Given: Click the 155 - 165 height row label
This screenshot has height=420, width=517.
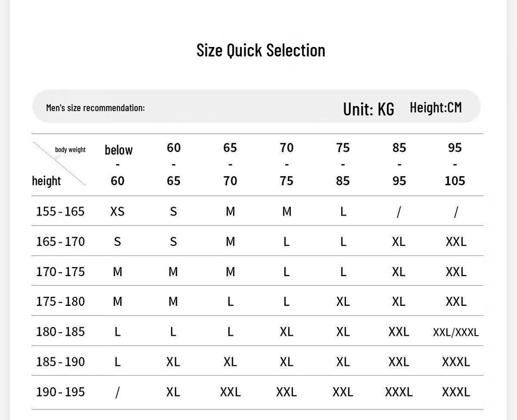Looking at the screenshot, I should point(61,212).
